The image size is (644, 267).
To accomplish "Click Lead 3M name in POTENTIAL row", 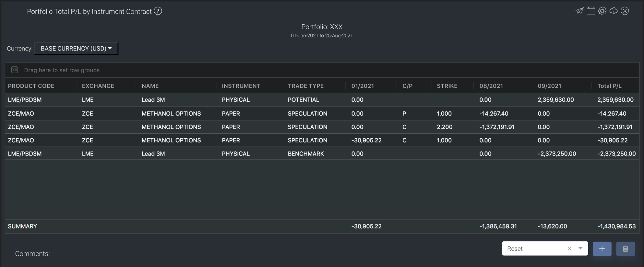I will pyautogui.click(x=153, y=100).
